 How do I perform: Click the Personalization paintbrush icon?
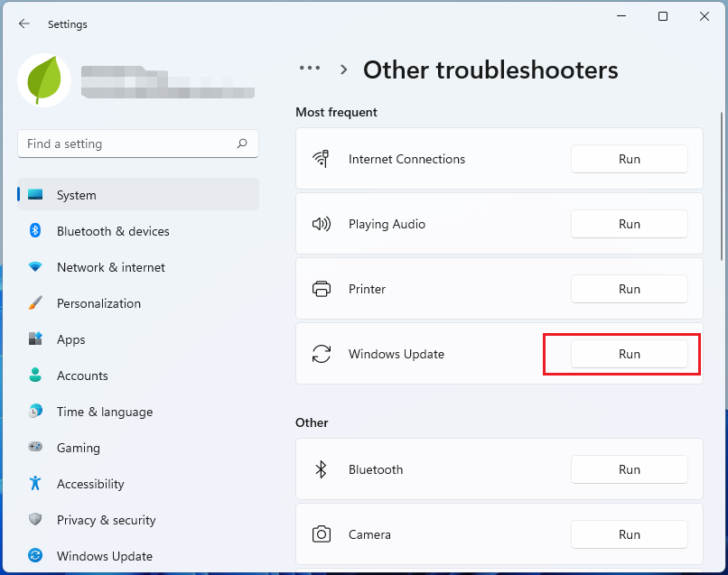[x=35, y=303]
